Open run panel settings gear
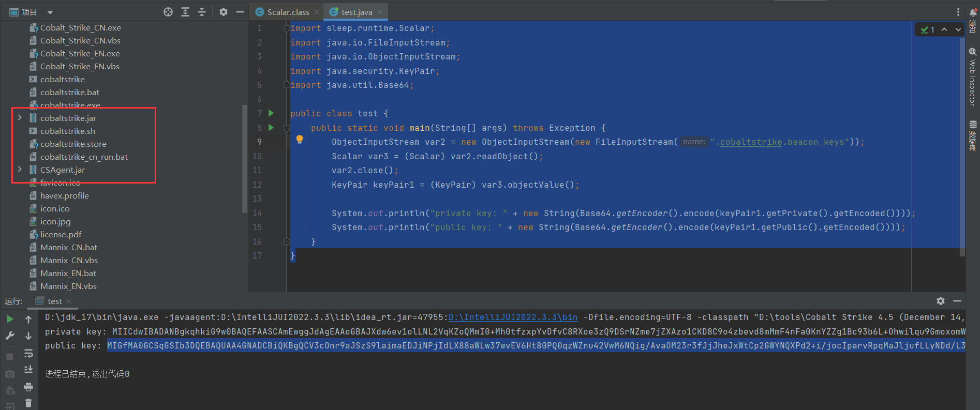The width and height of the screenshot is (980, 410). [x=940, y=301]
